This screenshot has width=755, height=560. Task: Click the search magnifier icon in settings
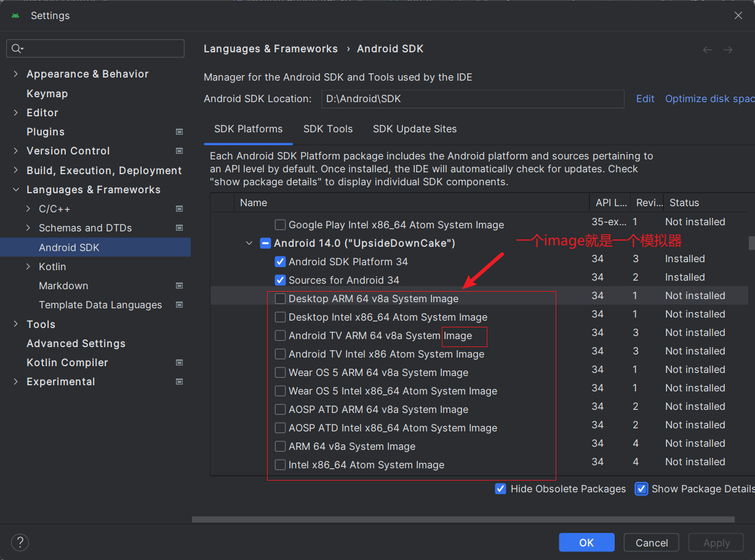point(17,49)
